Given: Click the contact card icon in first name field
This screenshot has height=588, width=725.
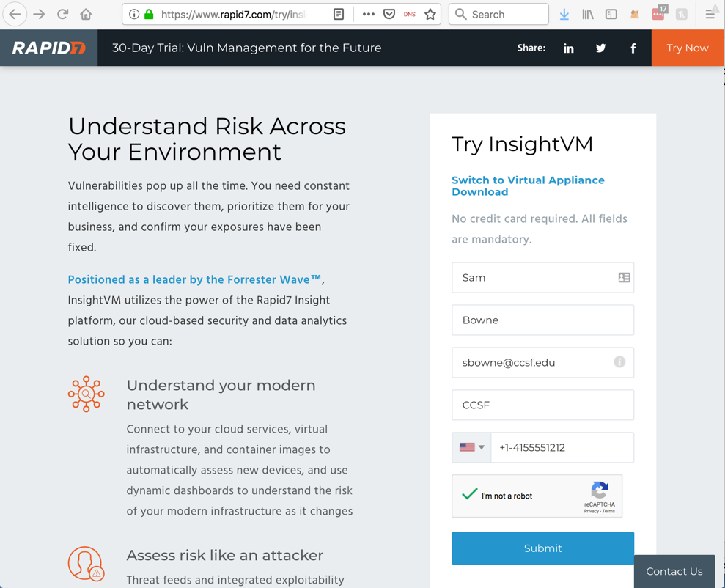Looking at the screenshot, I should [624, 277].
